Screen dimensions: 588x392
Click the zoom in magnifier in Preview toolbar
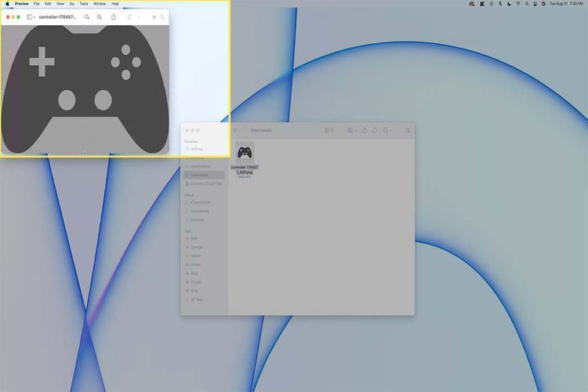(100, 16)
